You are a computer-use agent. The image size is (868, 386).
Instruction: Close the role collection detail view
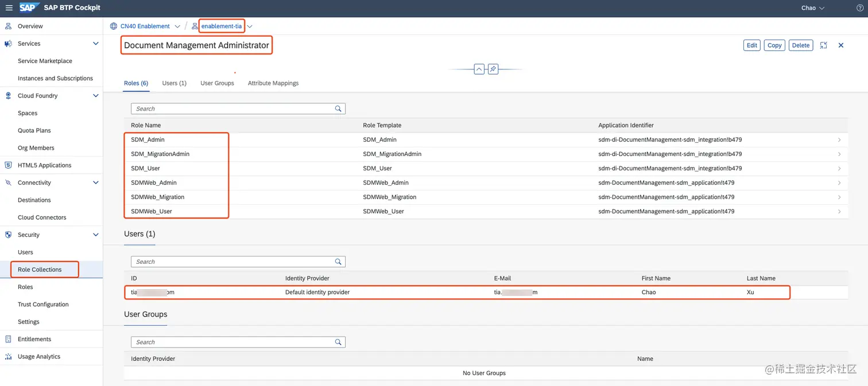click(841, 45)
